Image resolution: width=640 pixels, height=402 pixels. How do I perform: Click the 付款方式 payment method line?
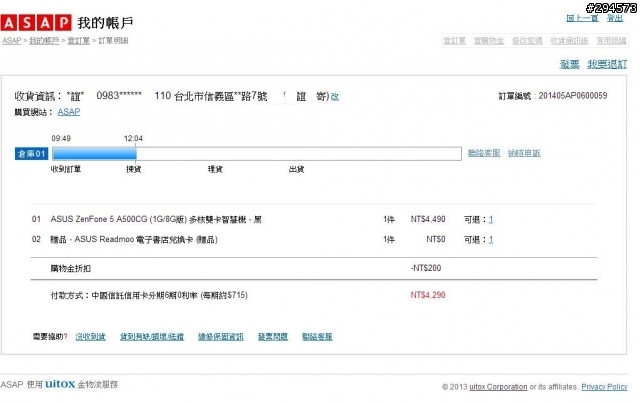(x=149, y=295)
